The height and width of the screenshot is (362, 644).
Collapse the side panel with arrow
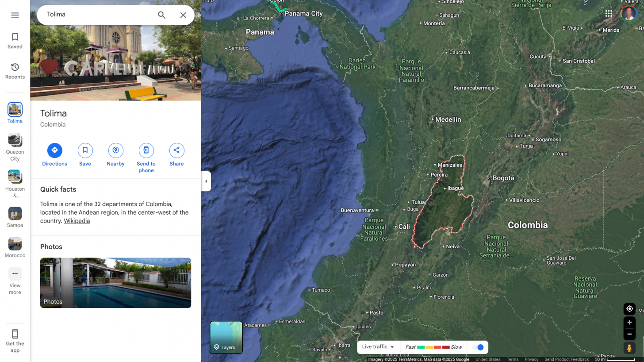(206, 181)
